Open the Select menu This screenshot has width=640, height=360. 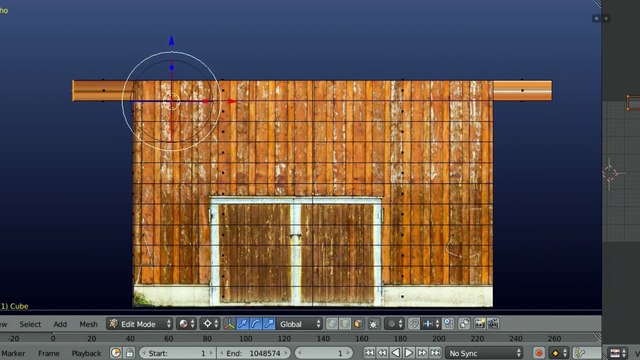(30, 324)
